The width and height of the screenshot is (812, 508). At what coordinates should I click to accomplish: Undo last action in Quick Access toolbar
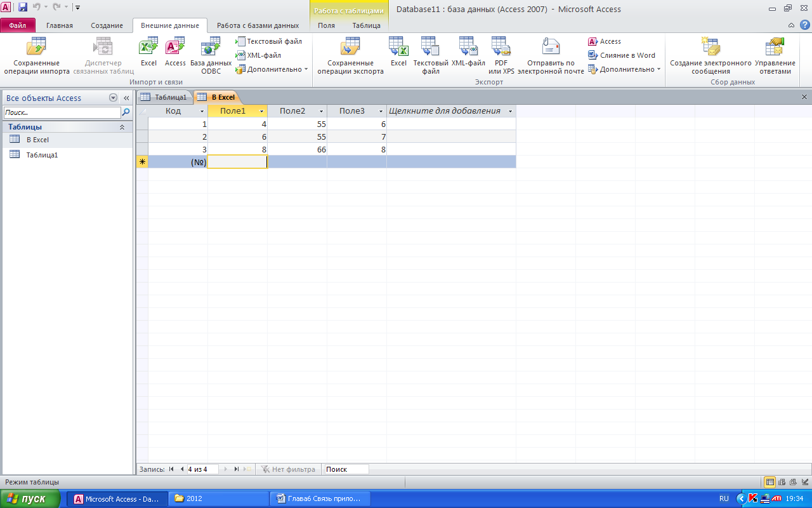[36, 7]
